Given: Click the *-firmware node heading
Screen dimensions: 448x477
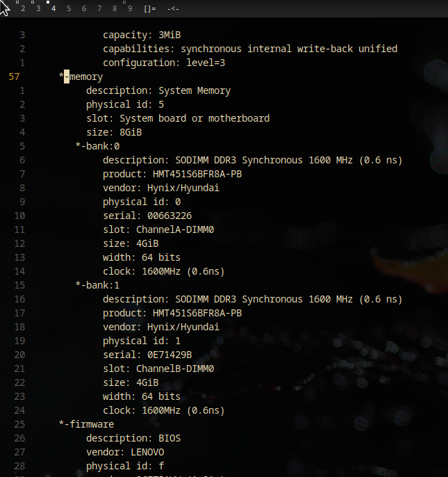Looking at the screenshot, I should tap(87, 424).
